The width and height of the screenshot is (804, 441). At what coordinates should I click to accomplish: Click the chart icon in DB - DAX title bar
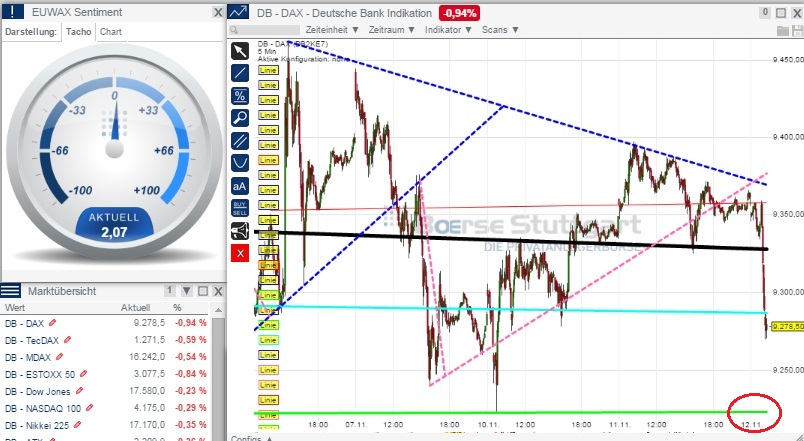(238, 12)
